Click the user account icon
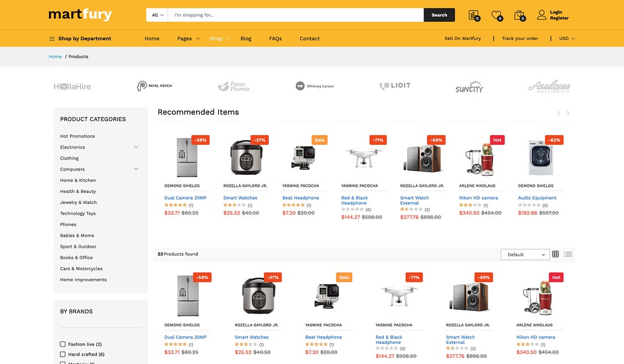Image resolution: width=624 pixels, height=364 pixels. [x=541, y=15]
